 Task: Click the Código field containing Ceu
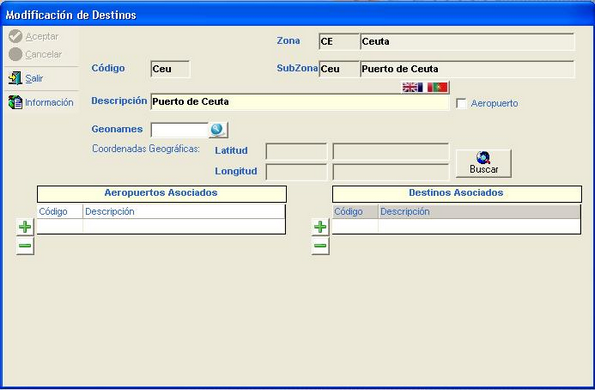click(x=170, y=69)
